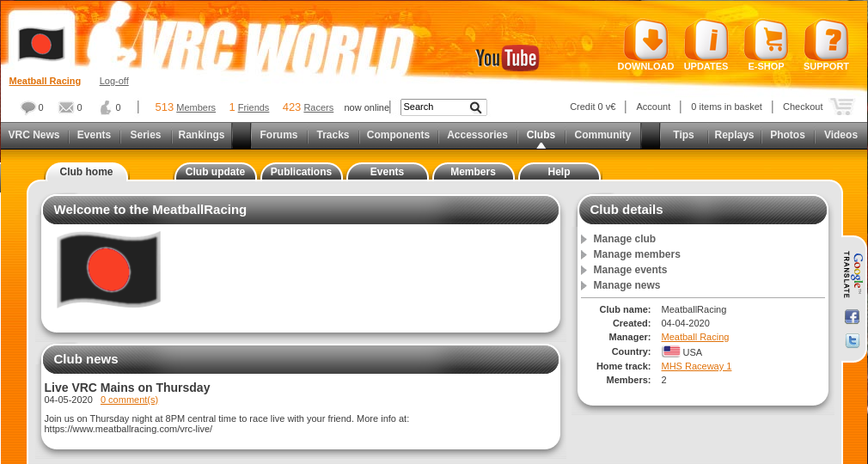Open Tips menu item
This screenshot has height=464, width=868.
683,135
